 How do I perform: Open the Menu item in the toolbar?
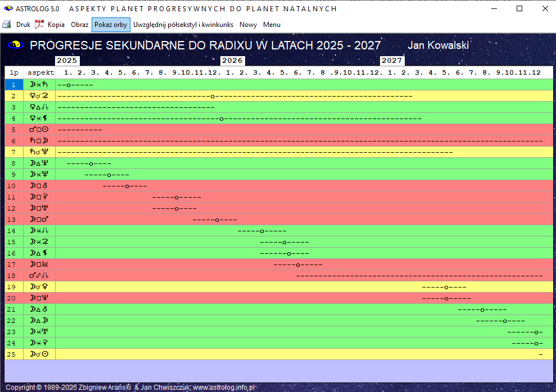coord(272,25)
